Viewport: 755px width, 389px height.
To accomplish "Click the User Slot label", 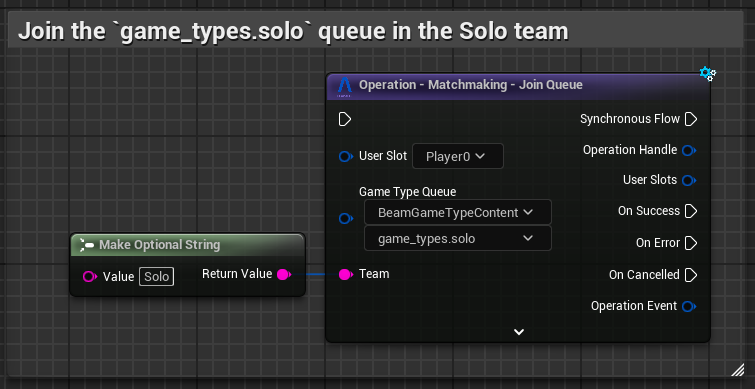I will pyautogui.click(x=383, y=156).
